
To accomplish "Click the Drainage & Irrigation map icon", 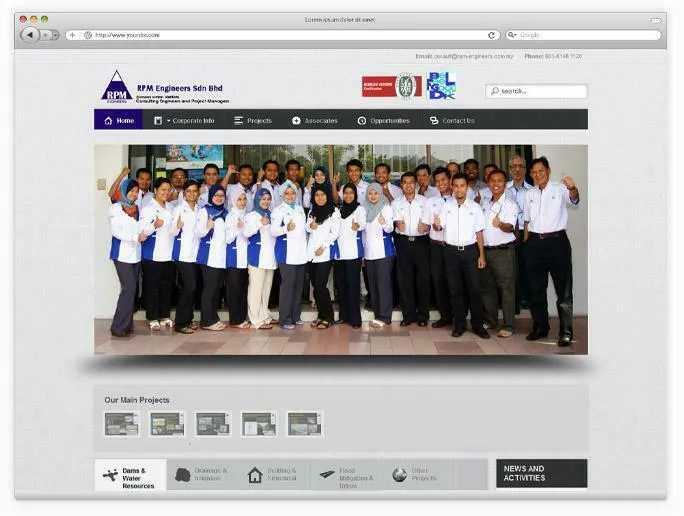I will point(183,475).
